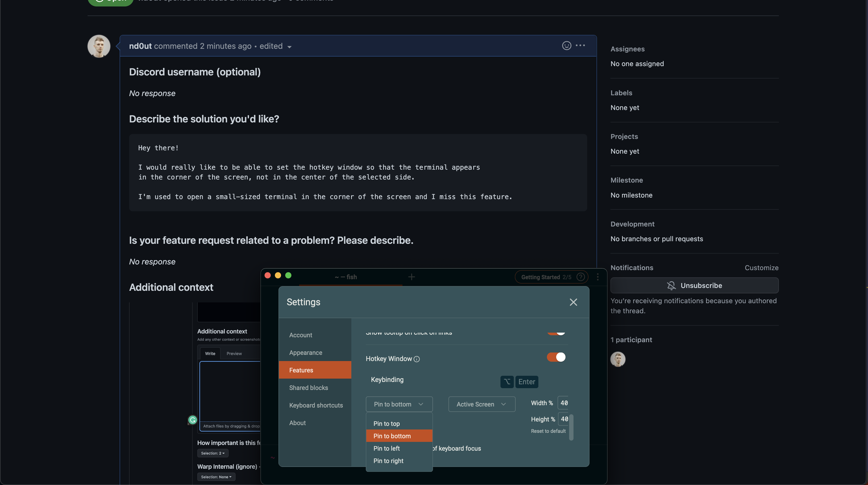Choose Pin to right option
Image resolution: width=868 pixels, height=485 pixels.
click(399, 461)
